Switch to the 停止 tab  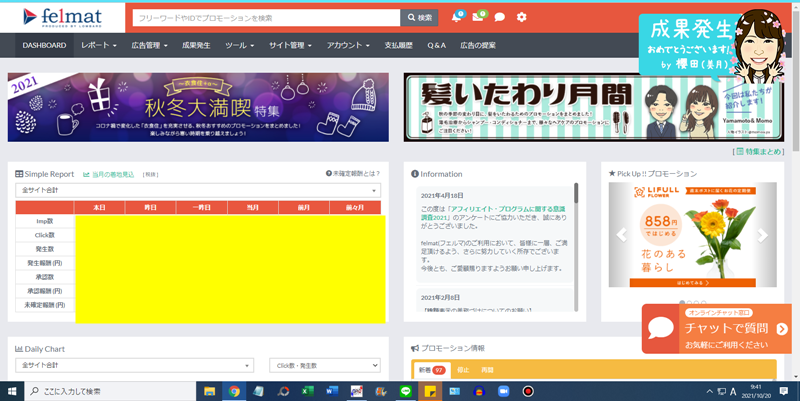click(463, 370)
